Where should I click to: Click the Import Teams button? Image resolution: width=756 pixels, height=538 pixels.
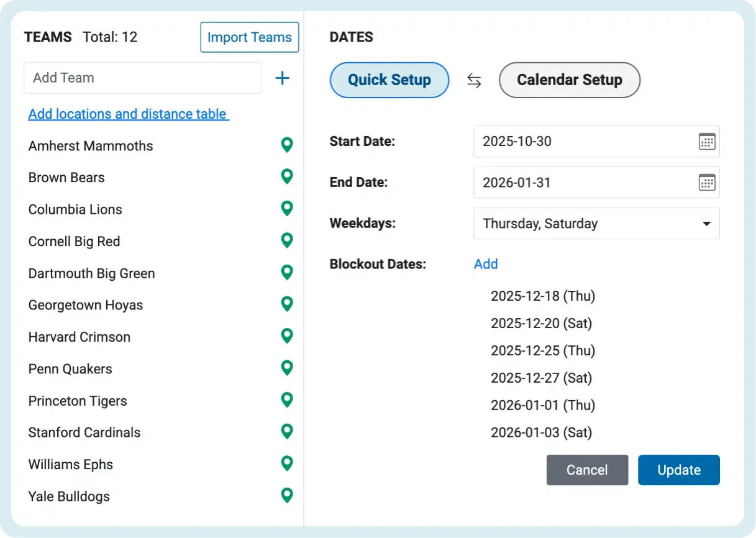250,37
